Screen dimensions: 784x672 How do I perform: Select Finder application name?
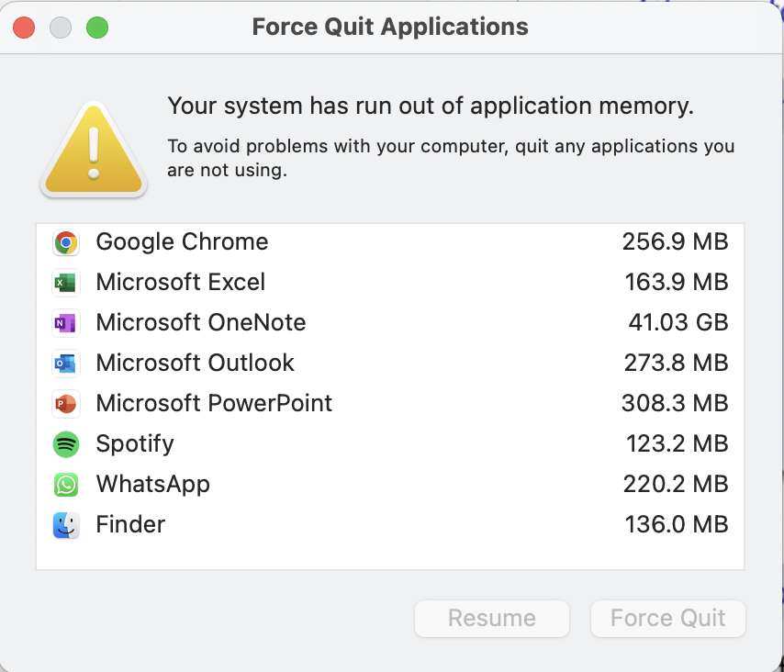point(130,524)
